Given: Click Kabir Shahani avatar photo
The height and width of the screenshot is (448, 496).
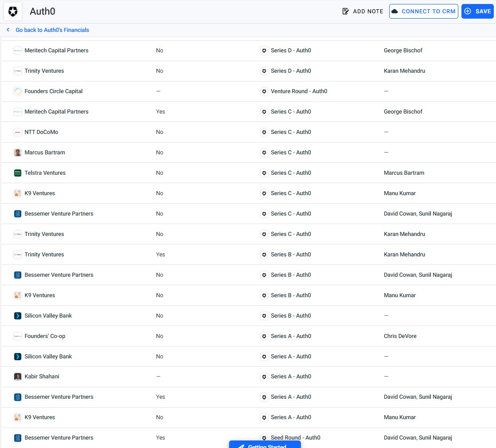Looking at the screenshot, I should 18,377.
